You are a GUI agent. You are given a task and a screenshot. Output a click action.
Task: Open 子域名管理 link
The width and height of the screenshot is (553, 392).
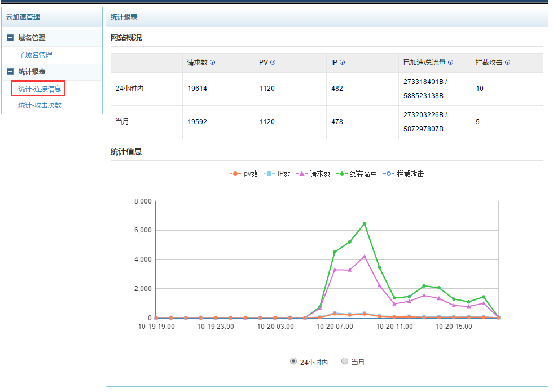pos(35,55)
